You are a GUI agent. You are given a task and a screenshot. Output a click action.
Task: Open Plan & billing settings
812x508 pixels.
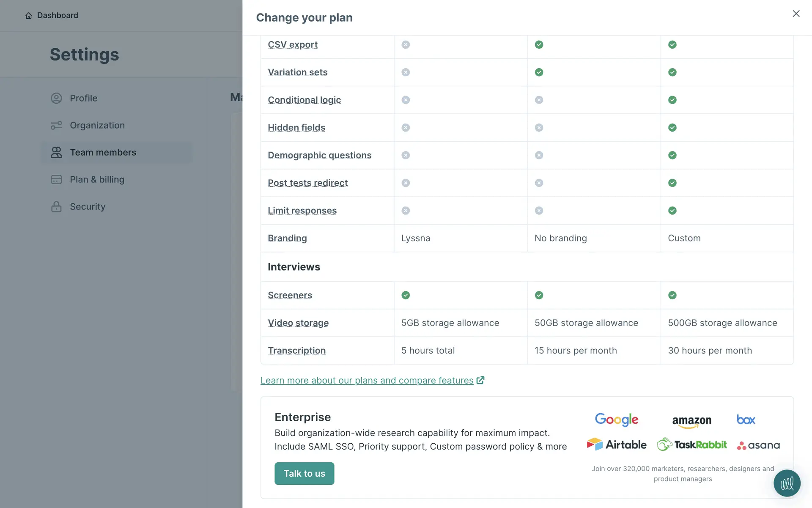tap(97, 179)
